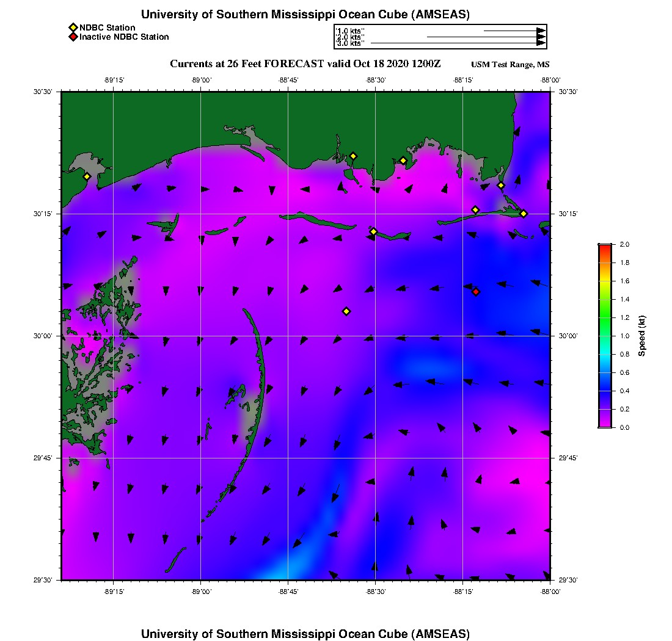Click the '0.4' label on the color bar
The image size is (672, 641).
pyautogui.click(x=624, y=391)
